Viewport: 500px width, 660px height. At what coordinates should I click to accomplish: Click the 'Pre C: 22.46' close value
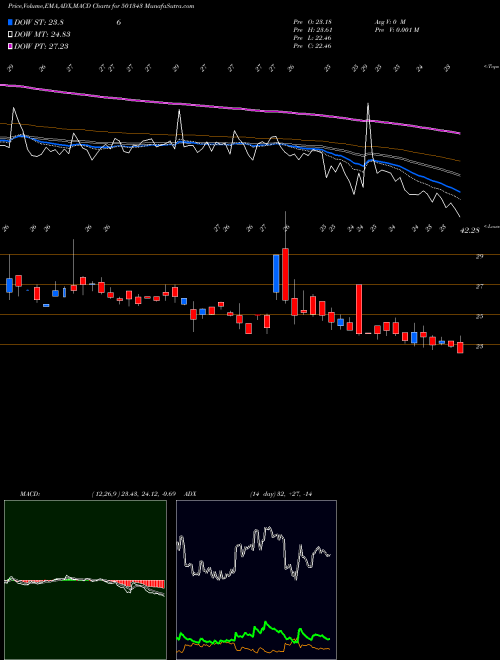[312, 46]
